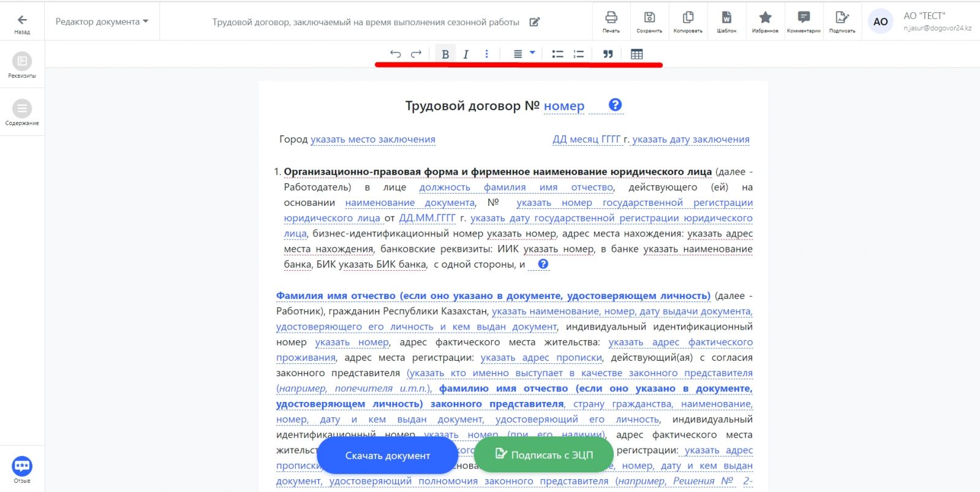Click 'Фамилия имя отчество' employee placeholder
This screenshot has width=980, height=492.
(493, 295)
